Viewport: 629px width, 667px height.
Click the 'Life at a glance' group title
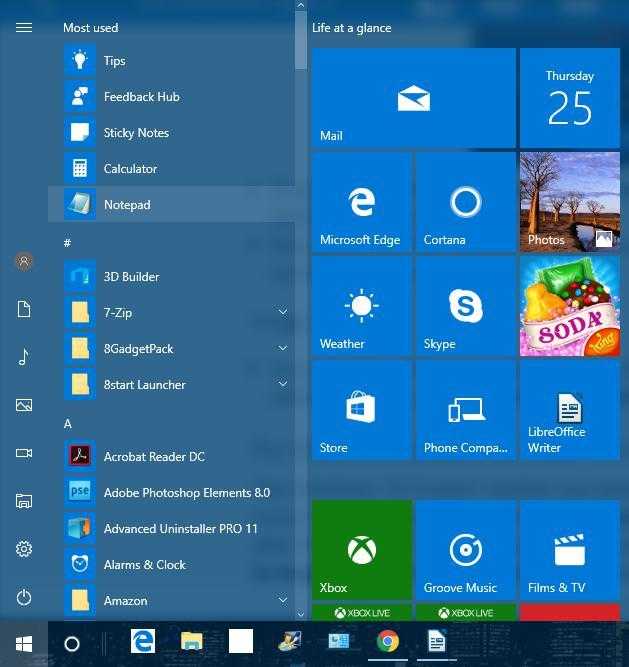pyautogui.click(x=352, y=28)
